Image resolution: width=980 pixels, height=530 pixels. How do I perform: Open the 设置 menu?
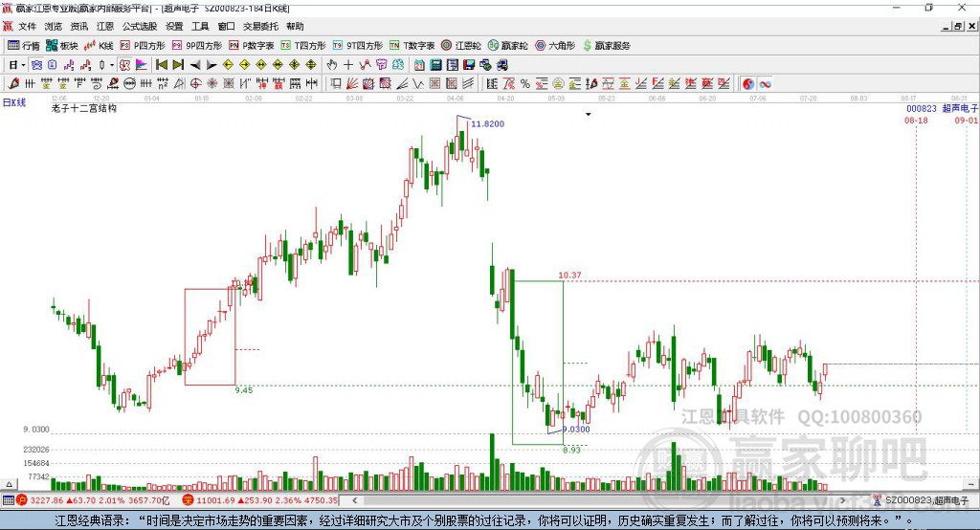[x=174, y=26]
